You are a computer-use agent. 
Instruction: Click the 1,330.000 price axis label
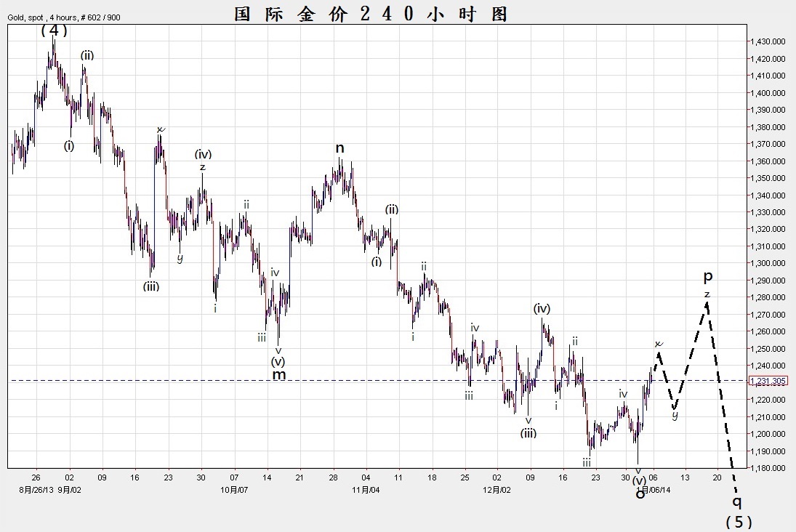pyautogui.click(x=768, y=212)
